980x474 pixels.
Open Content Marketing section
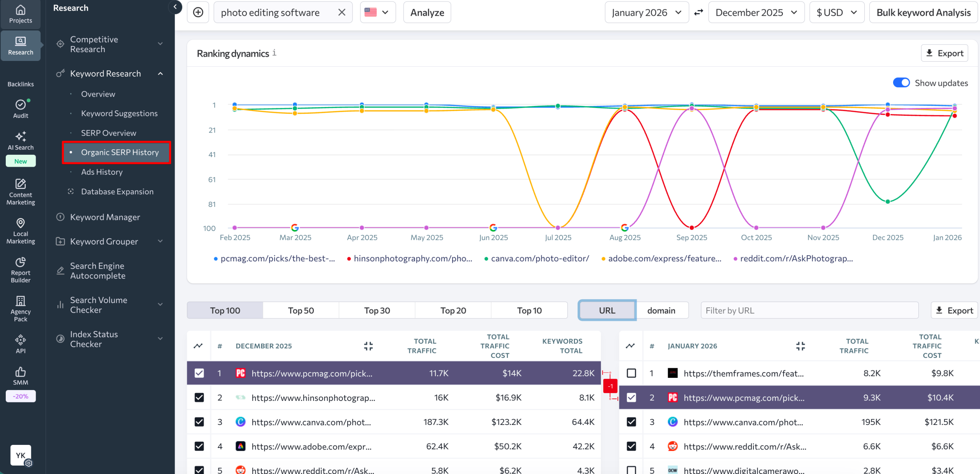point(20,192)
